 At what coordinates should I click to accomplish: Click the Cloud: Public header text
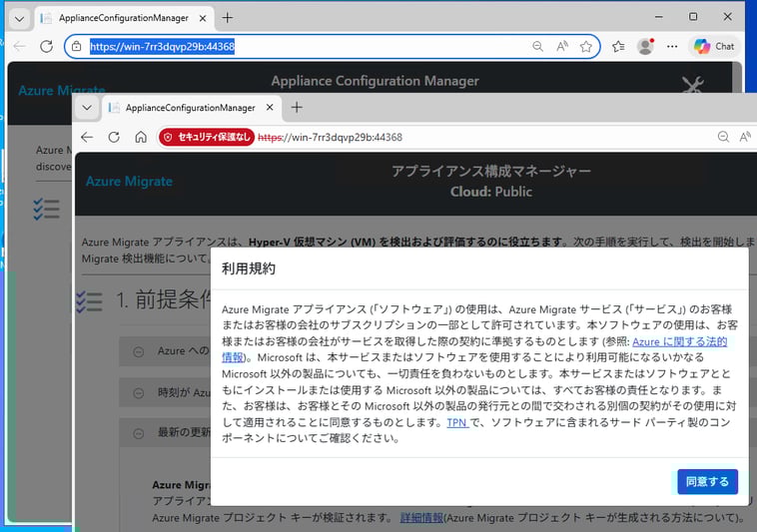pos(491,192)
